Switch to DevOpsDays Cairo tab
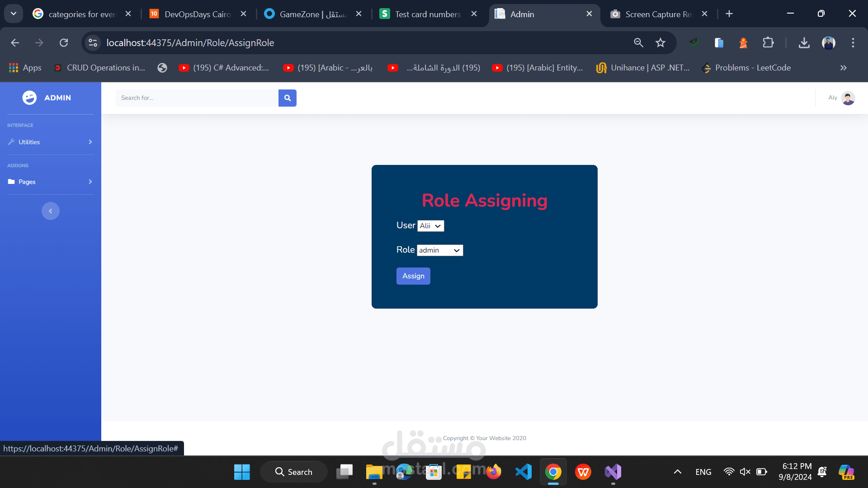Image resolution: width=868 pixels, height=488 pixels. tap(198, 14)
